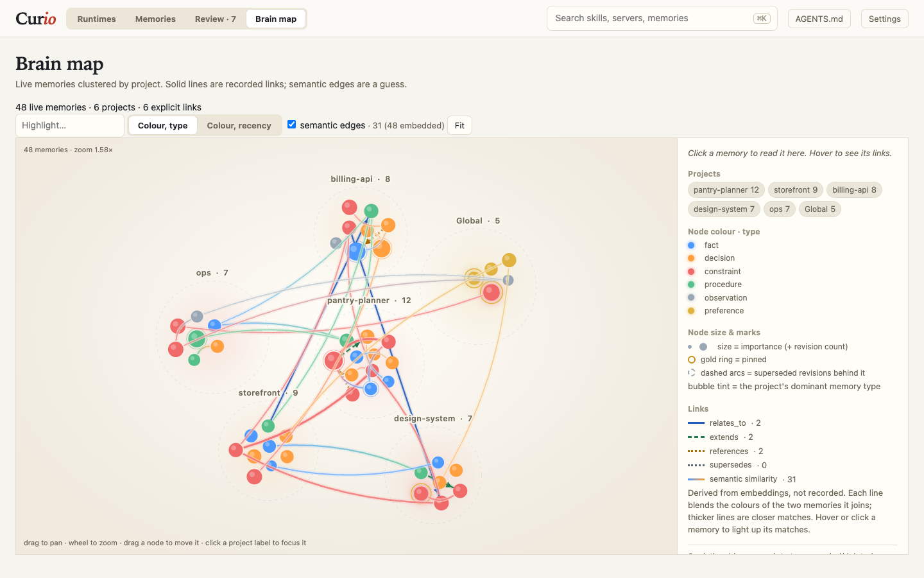Switch to the Memories tab
The width and height of the screenshot is (924, 578).
tap(155, 19)
